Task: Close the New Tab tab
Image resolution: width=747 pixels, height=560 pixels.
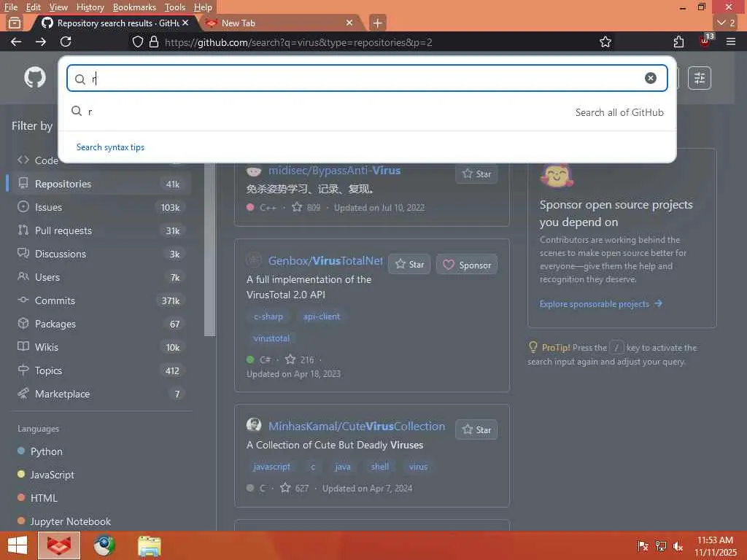Action: [x=349, y=23]
